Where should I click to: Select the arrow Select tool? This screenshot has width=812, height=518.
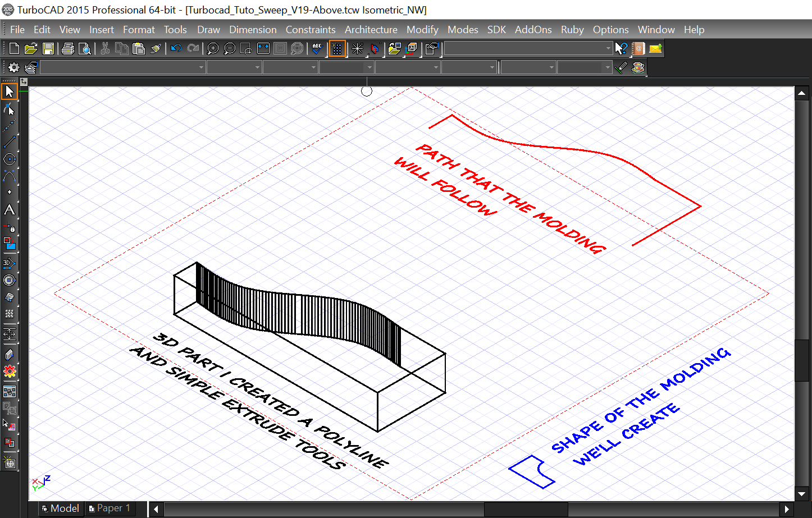pos(9,91)
